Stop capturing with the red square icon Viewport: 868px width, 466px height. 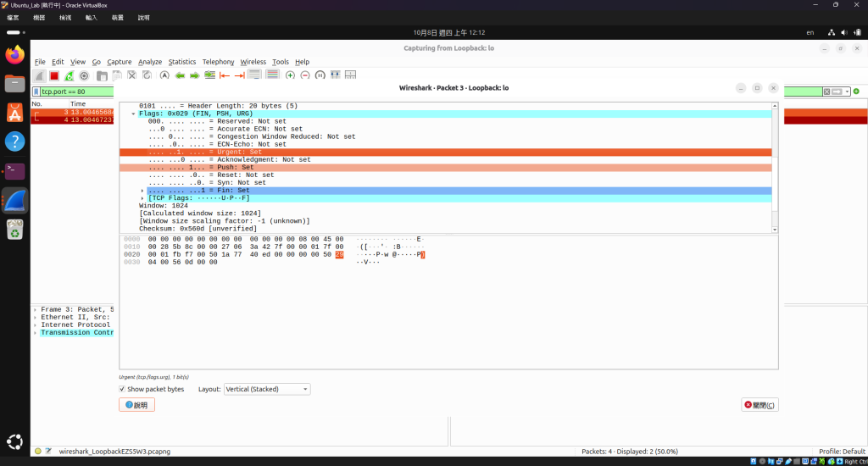53,75
